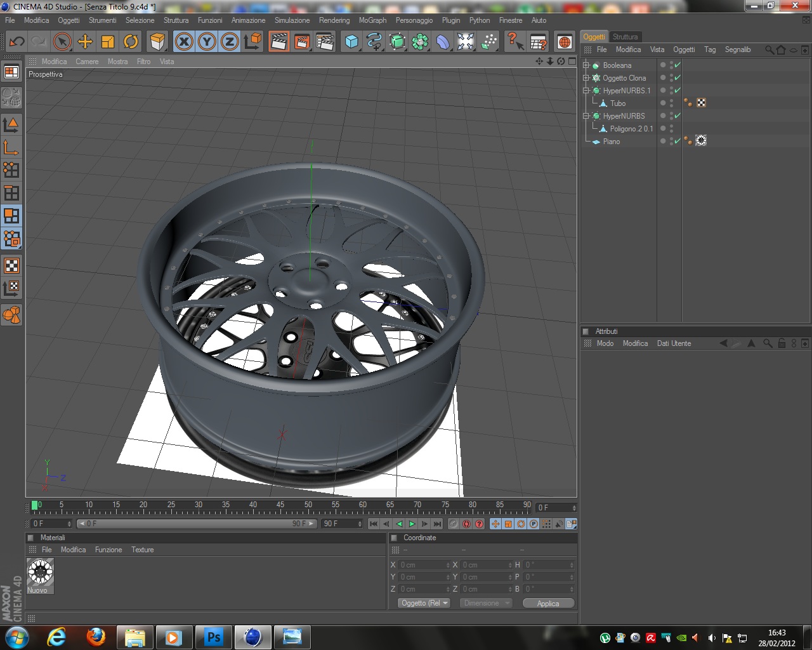812x650 pixels.
Task: Collapse the HyperNURBS.1 object tree
Action: coord(587,91)
